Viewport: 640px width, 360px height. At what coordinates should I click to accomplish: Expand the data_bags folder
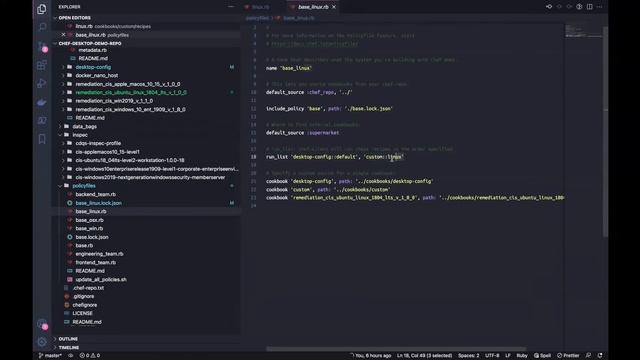pos(84,127)
